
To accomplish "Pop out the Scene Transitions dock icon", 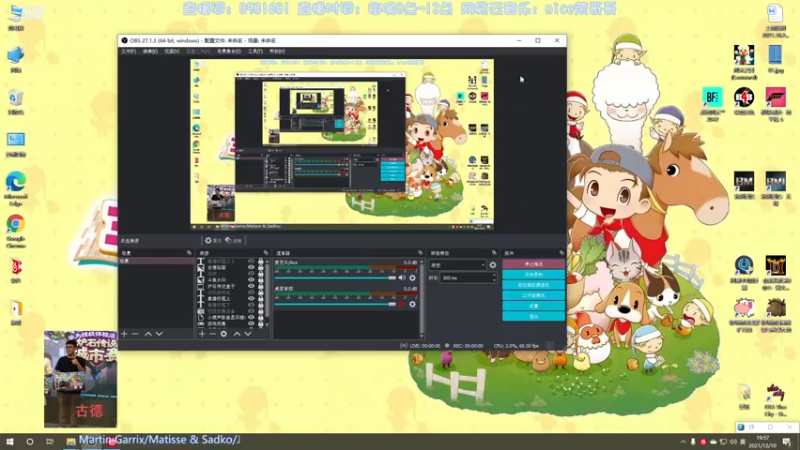I will (x=494, y=253).
